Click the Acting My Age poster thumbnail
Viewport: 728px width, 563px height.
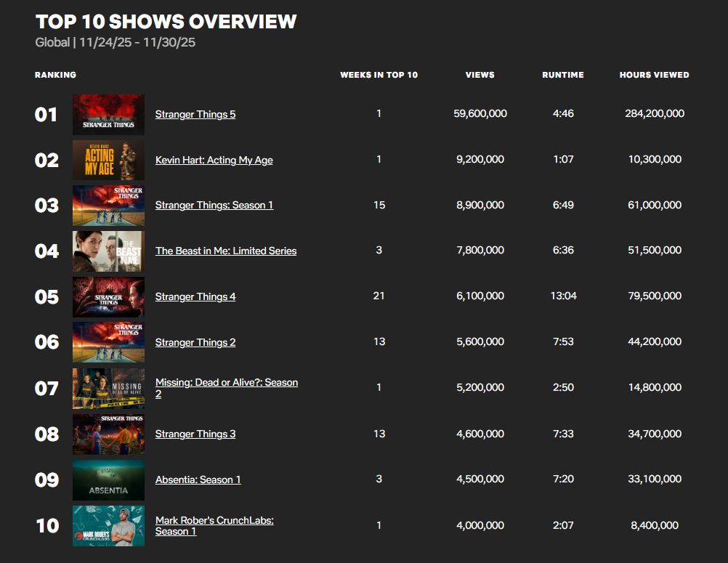tap(108, 161)
